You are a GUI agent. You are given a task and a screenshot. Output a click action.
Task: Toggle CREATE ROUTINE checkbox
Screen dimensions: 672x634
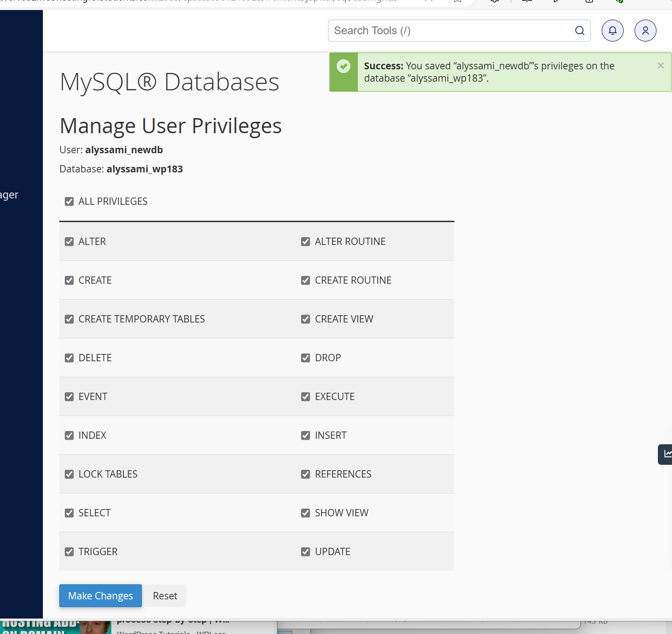306,281
